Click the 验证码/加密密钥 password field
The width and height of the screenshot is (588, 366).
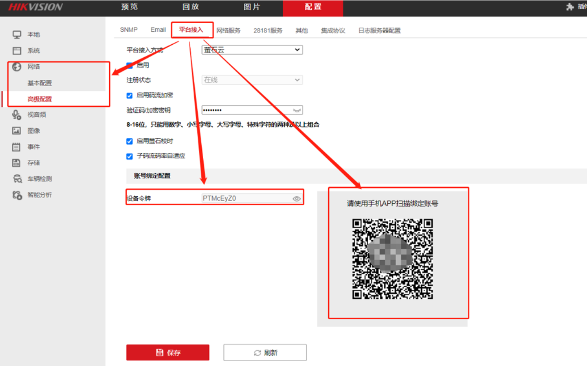(252, 110)
